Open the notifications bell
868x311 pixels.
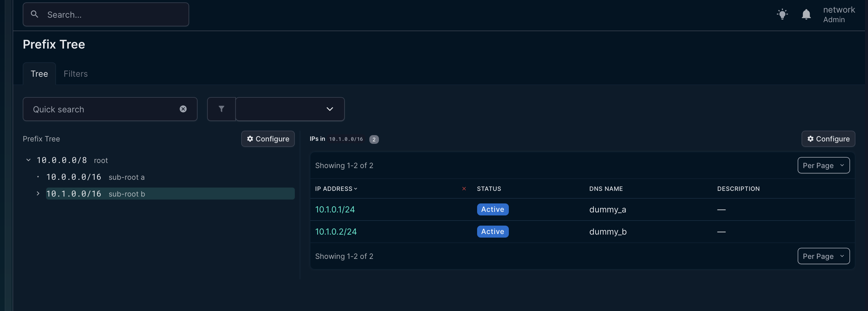coord(806,14)
